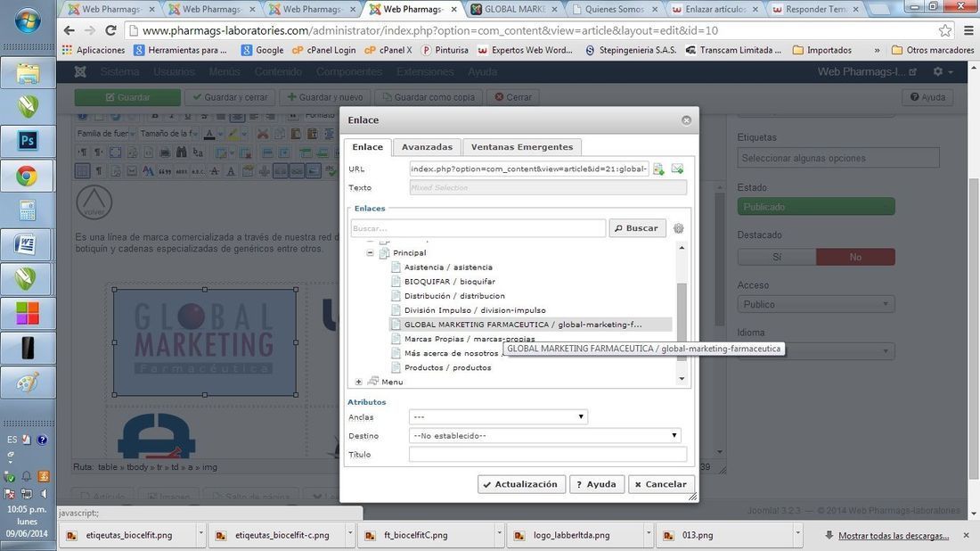The image size is (980, 551).
Task: Click the Chrome icon in the taskbar
Action: [27, 177]
